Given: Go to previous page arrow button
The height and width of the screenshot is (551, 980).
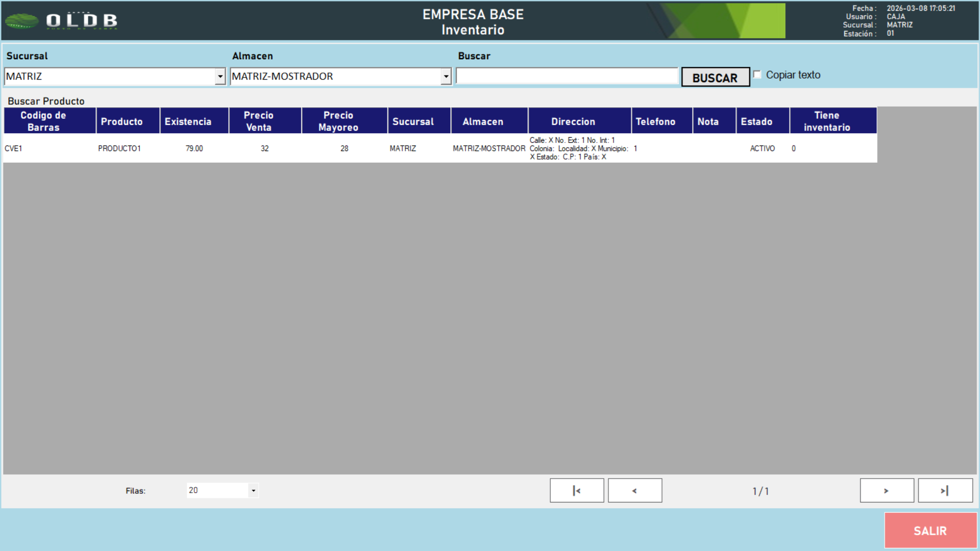Looking at the screenshot, I should coord(634,490).
